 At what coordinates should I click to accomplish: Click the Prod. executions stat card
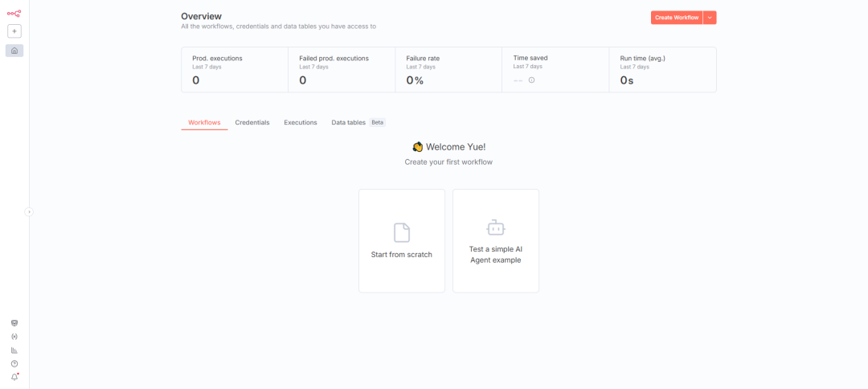(x=235, y=70)
